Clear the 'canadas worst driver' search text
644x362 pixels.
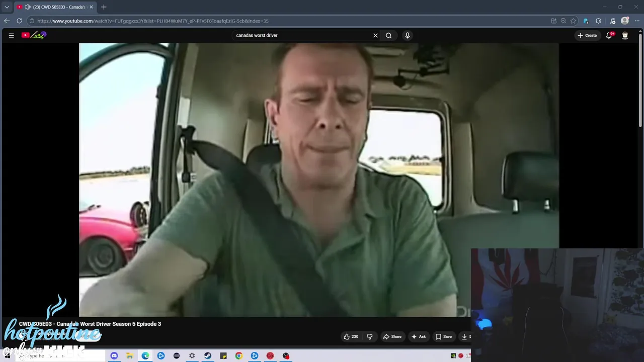pyautogui.click(x=375, y=35)
